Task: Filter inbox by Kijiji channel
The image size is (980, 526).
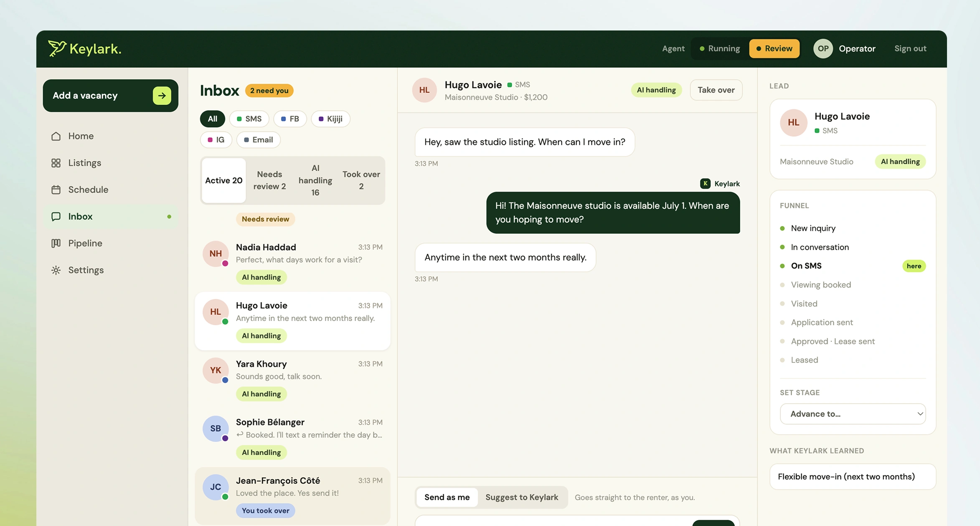Action: coord(330,119)
